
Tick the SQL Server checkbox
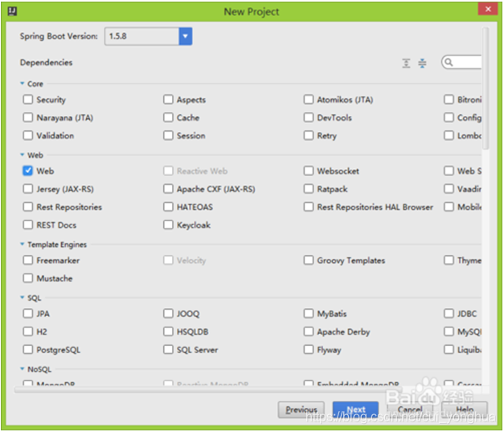point(168,350)
